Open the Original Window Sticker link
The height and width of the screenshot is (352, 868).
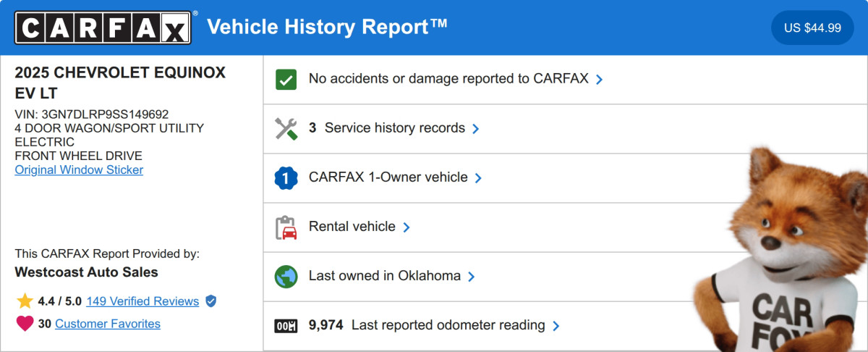tap(79, 170)
